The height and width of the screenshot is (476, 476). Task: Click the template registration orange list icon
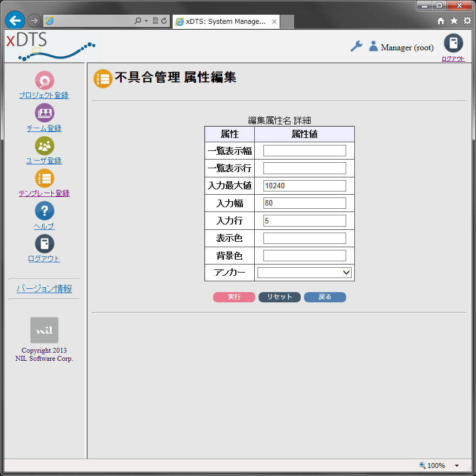pos(44,178)
